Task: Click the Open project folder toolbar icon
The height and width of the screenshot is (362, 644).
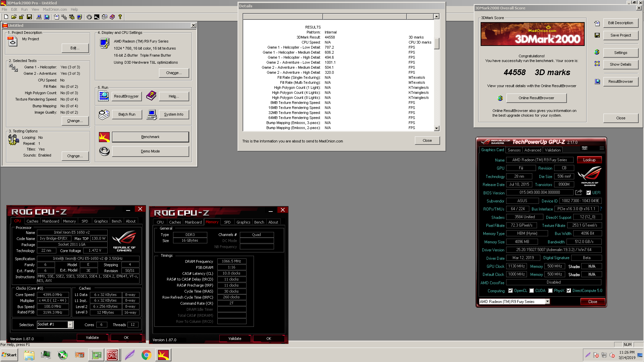Action: [14, 17]
